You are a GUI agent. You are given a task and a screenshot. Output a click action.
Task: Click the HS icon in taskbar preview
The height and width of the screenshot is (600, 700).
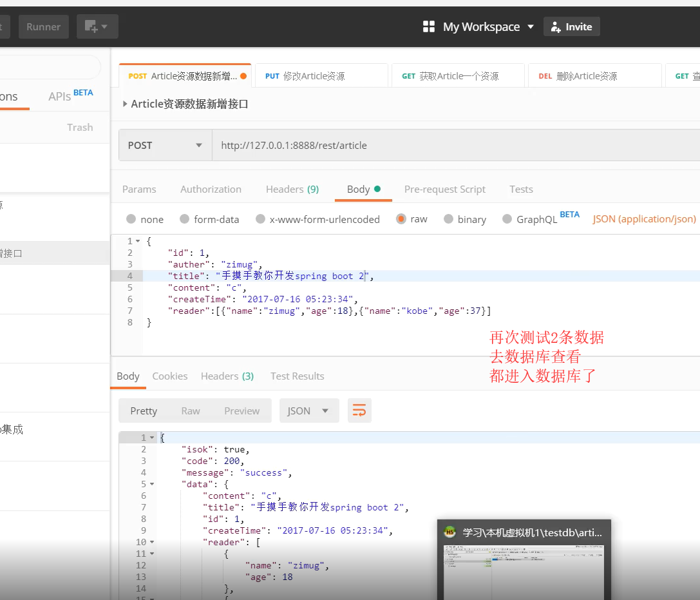(x=449, y=532)
